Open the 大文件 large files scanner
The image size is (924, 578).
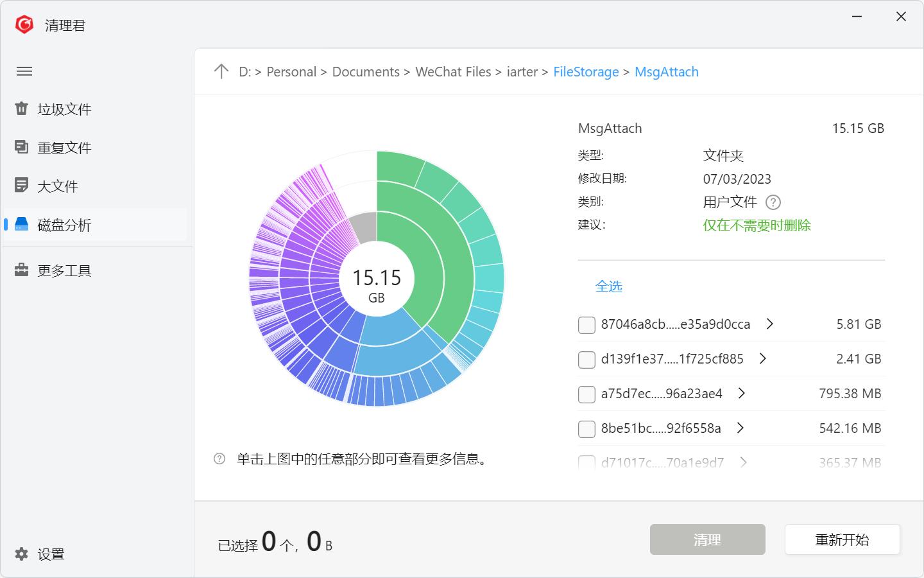click(58, 186)
